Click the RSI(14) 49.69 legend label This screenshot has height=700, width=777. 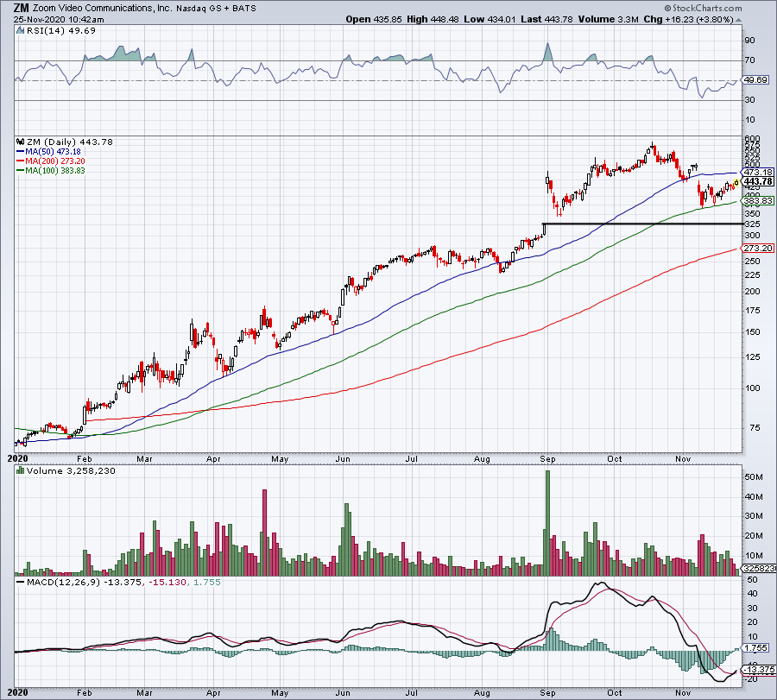[61, 31]
